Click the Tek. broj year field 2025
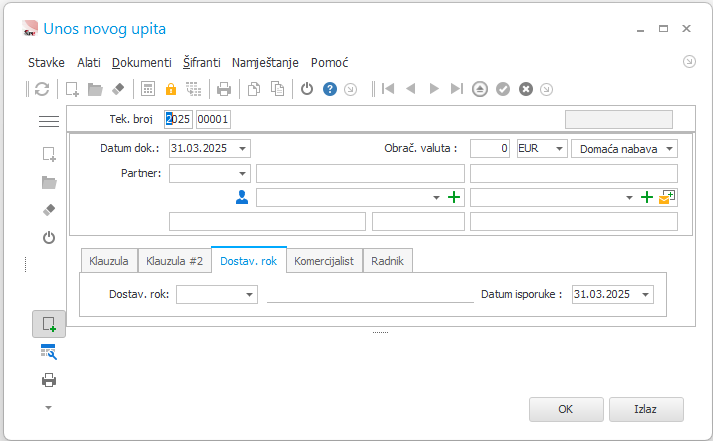The width and height of the screenshot is (713, 441). (x=178, y=119)
